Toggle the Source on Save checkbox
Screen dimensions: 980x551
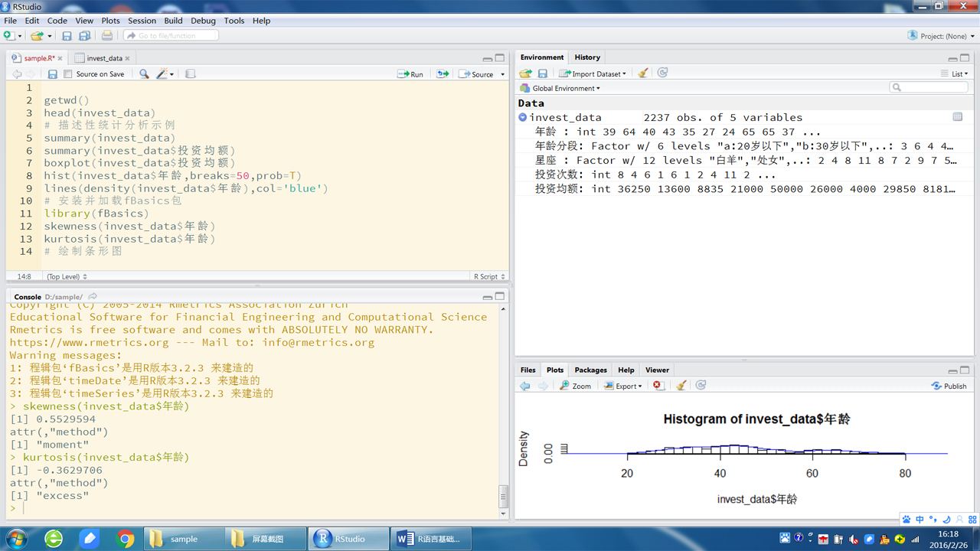tap(68, 74)
